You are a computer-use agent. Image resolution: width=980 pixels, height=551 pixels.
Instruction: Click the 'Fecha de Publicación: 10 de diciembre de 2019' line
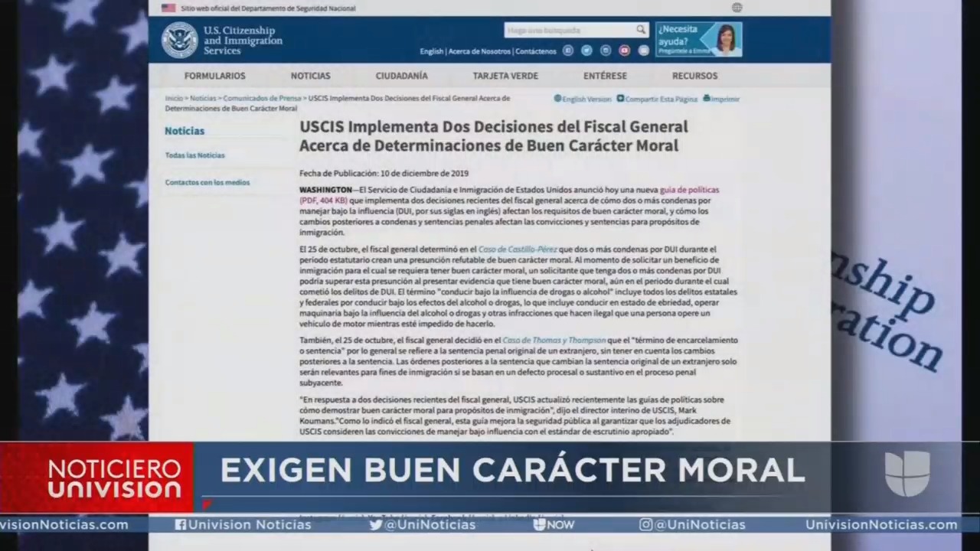click(384, 174)
